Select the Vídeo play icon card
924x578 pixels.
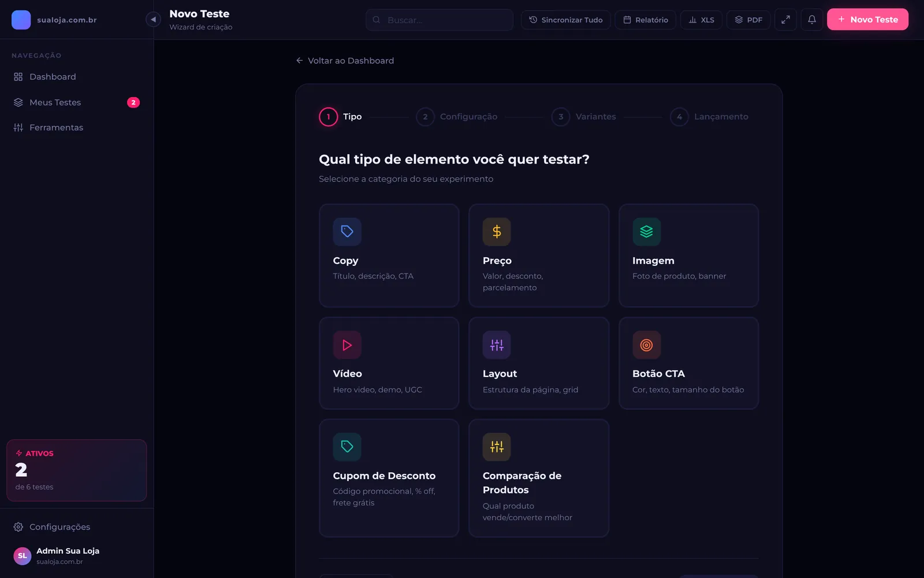[x=389, y=363]
